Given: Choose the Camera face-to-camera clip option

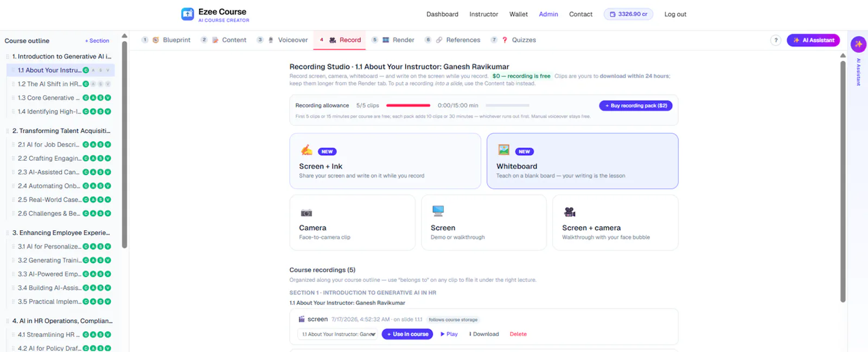Looking at the screenshot, I should (x=352, y=223).
